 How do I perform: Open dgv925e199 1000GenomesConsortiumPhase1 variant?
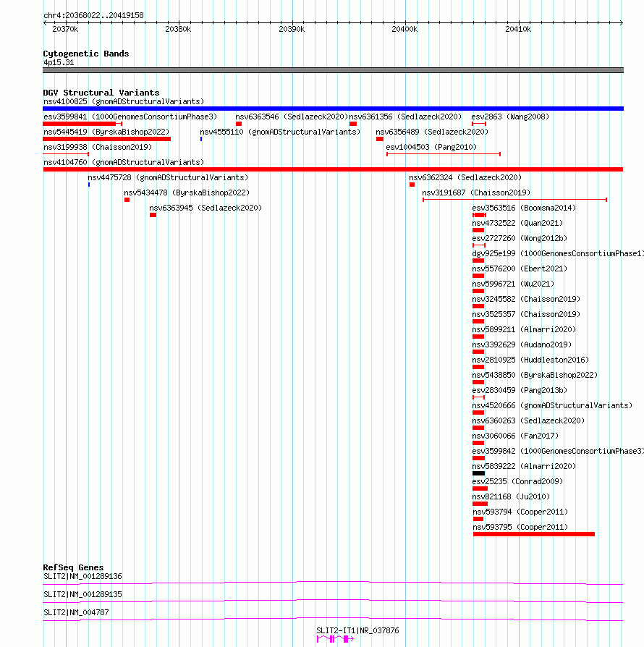[x=558, y=254]
